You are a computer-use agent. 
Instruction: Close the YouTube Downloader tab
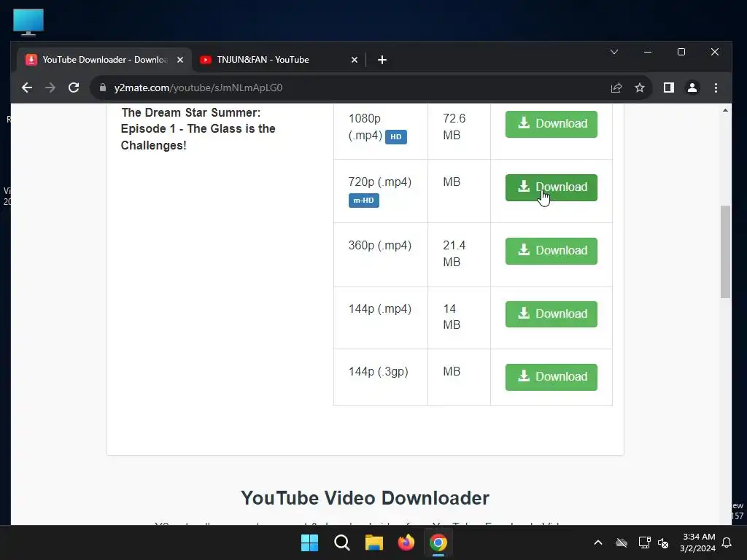pyautogui.click(x=180, y=60)
